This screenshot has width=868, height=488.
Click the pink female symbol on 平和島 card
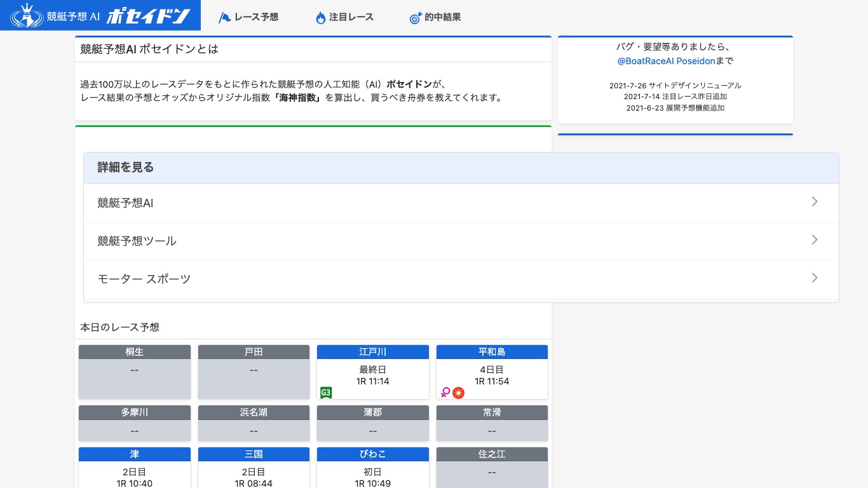(445, 393)
